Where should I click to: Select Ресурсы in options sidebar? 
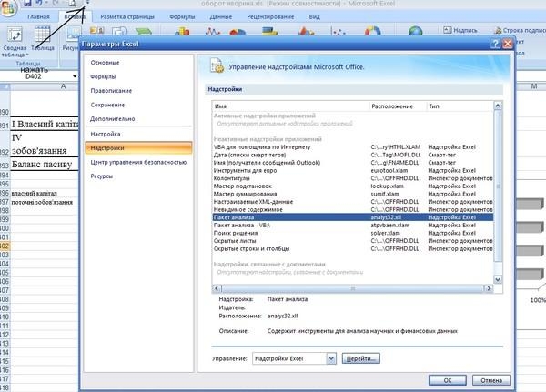[x=138, y=176]
